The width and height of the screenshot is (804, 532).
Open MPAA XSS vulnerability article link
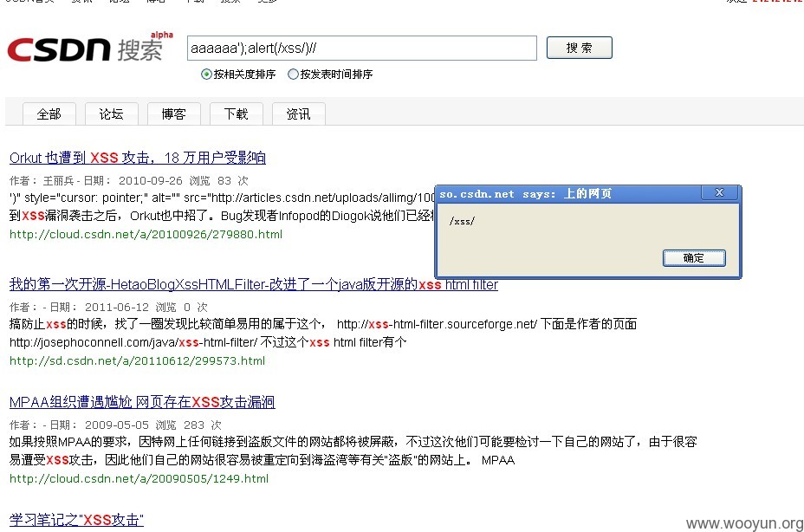point(142,402)
